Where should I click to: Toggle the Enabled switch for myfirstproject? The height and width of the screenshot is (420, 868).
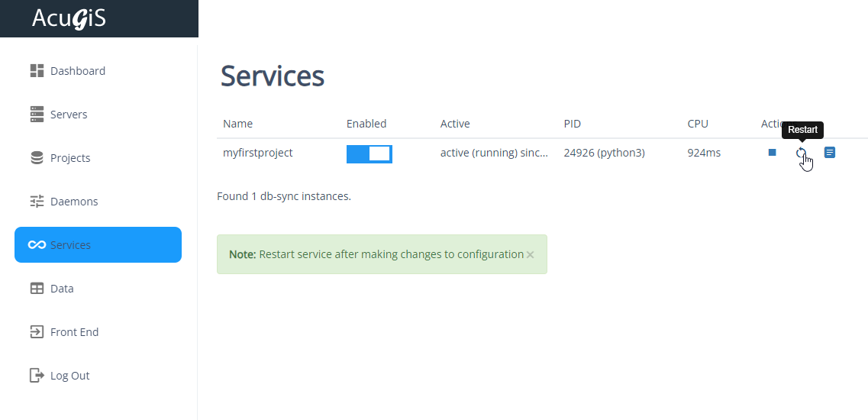click(x=369, y=153)
